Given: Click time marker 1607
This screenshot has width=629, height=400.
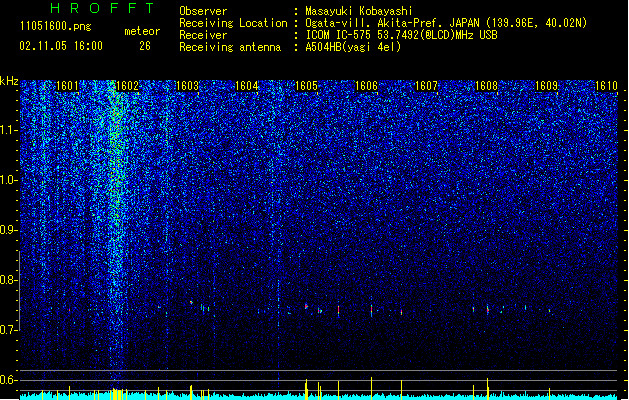Looking at the screenshot, I should (426, 86).
